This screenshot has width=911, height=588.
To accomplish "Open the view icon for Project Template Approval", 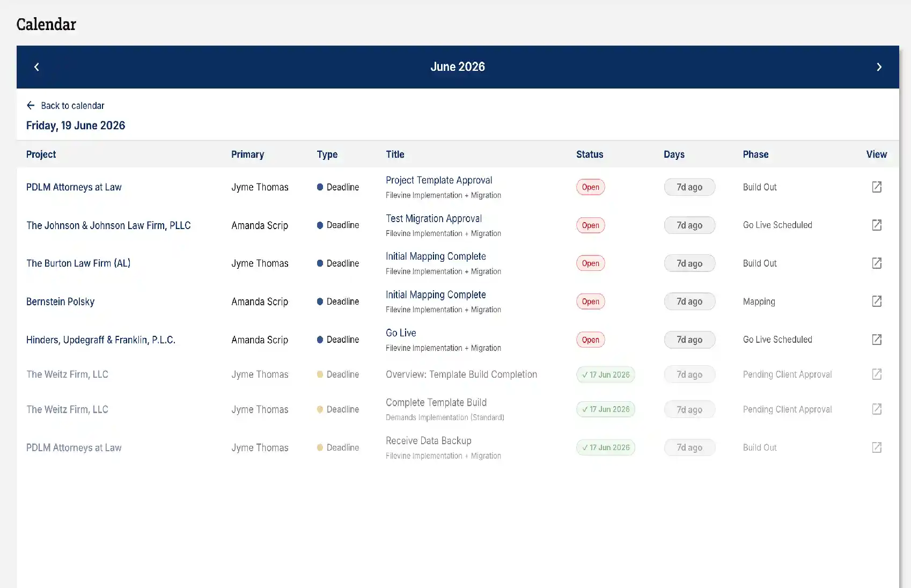I will click(x=877, y=187).
